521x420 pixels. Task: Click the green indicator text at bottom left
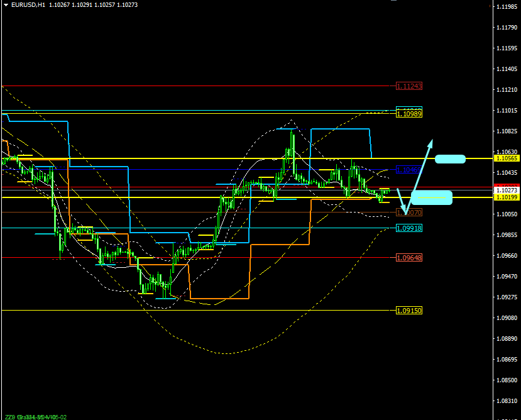click(x=35, y=416)
